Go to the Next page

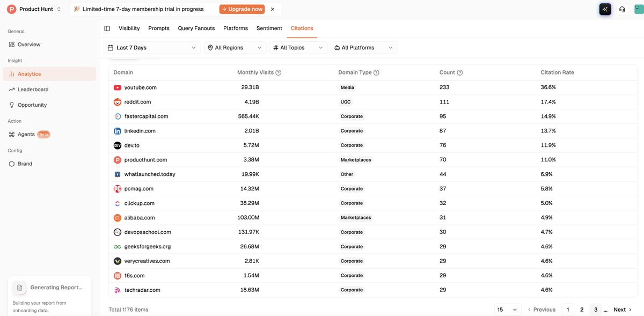[623, 310]
